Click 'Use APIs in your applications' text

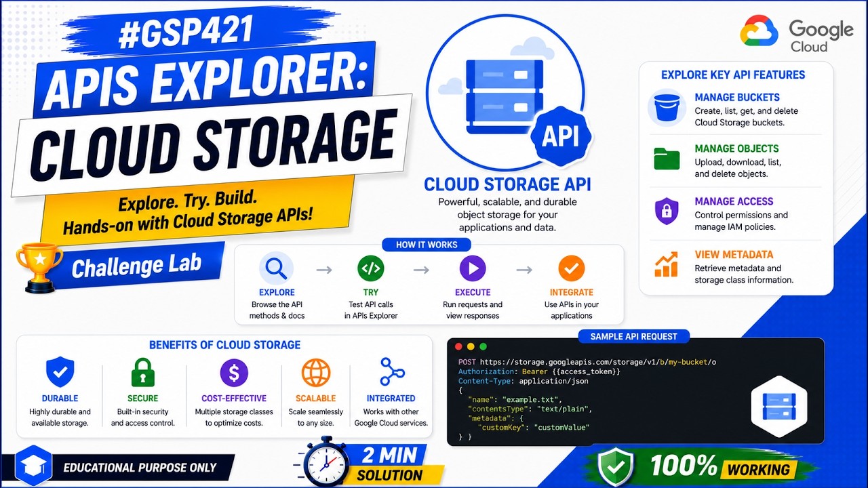(x=571, y=310)
